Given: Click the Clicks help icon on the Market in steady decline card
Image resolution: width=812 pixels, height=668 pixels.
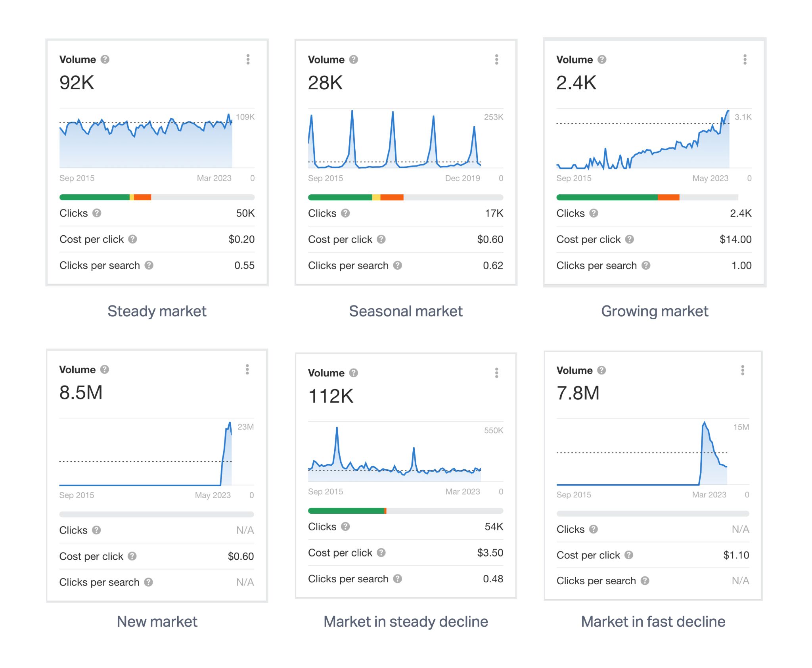Looking at the screenshot, I should [346, 526].
